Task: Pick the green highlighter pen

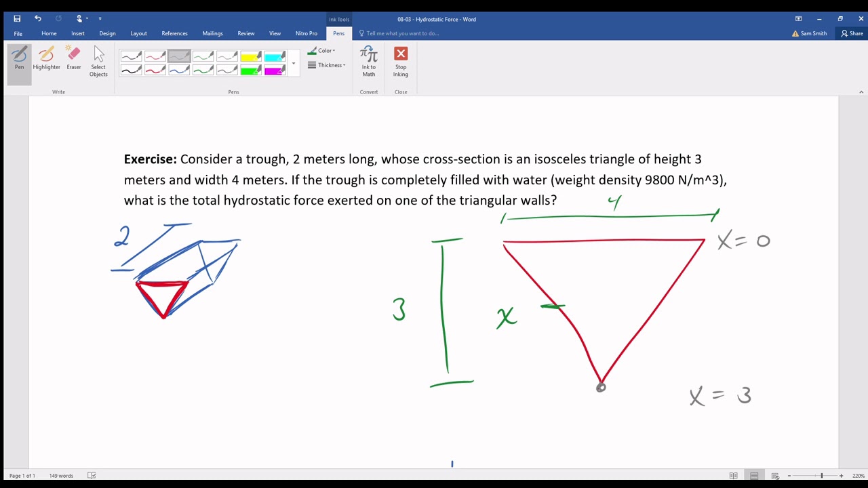Action: click(251, 70)
